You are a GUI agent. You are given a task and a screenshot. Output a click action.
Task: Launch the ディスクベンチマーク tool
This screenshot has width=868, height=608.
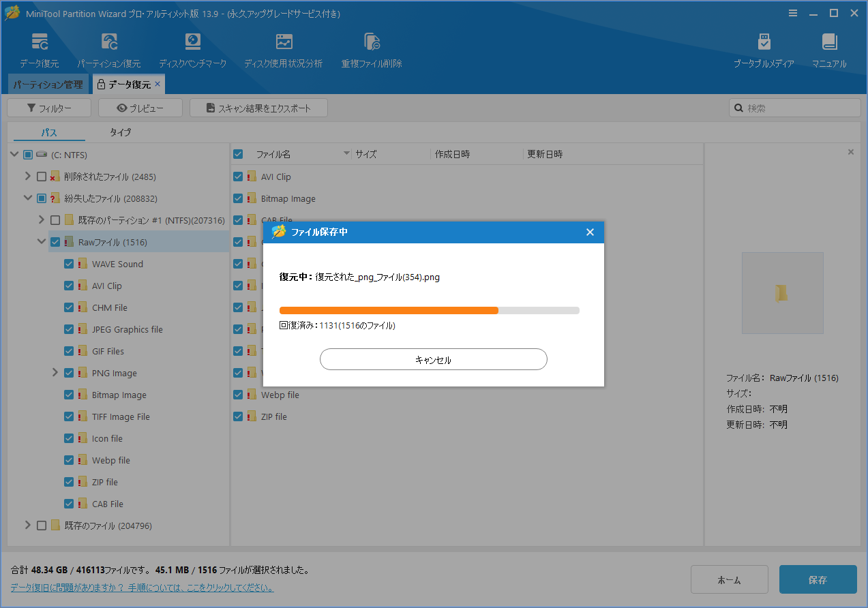click(193, 42)
